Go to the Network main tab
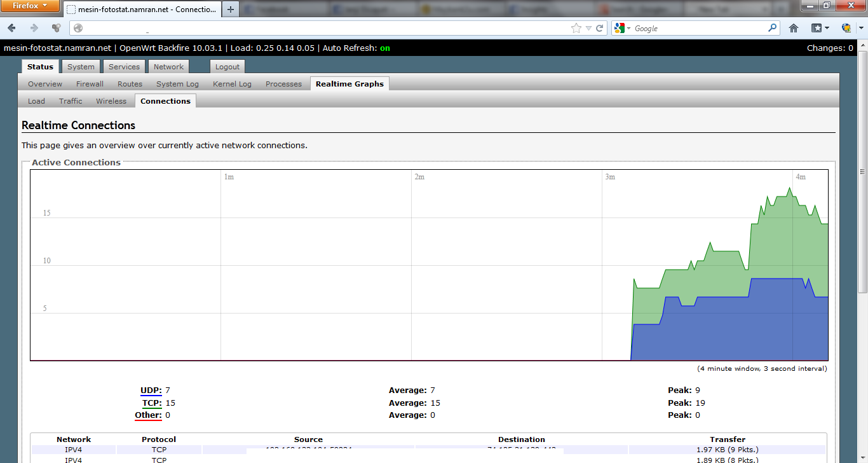 [168, 67]
